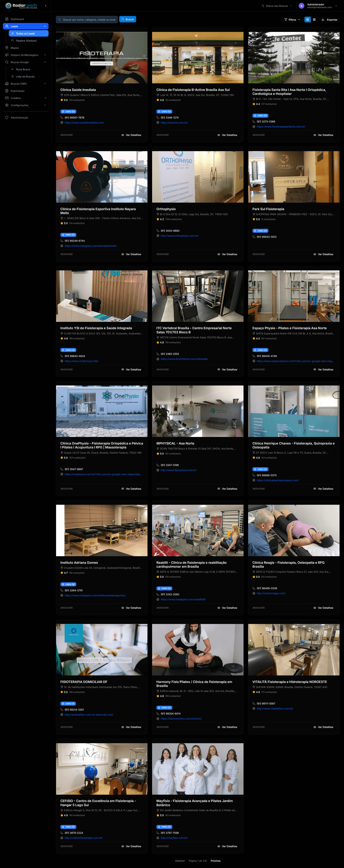
Task: View details of Park Sul Fisioterapia
Action: click(x=323, y=254)
